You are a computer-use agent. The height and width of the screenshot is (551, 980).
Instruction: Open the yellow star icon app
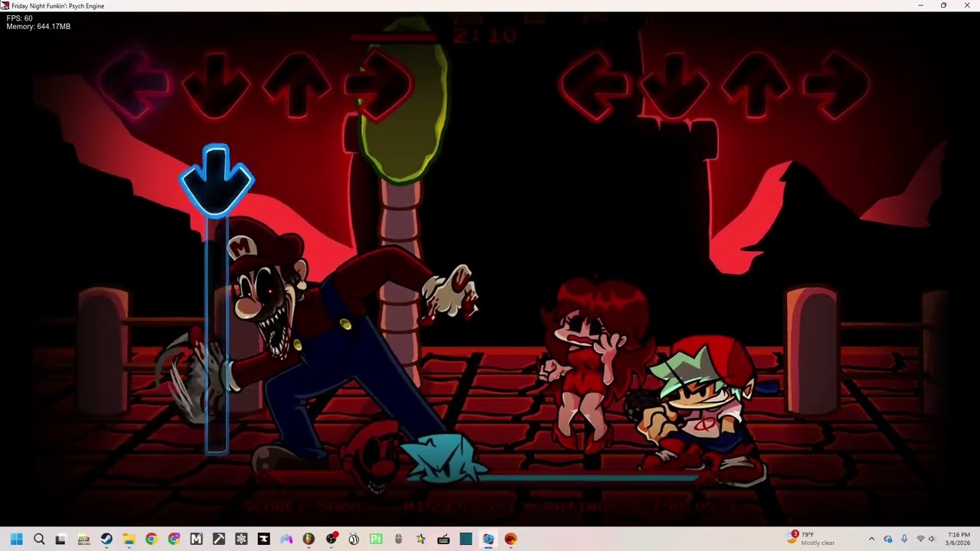pos(421,539)
